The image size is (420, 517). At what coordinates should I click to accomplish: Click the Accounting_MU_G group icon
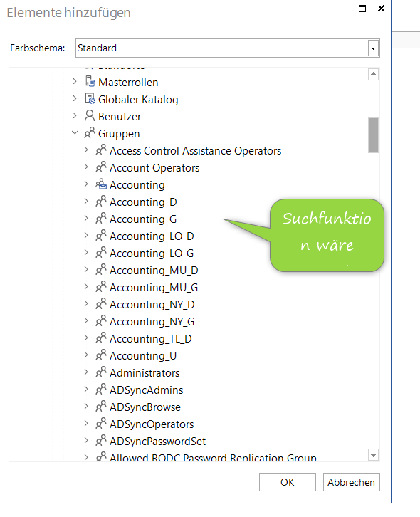[101, 287]
